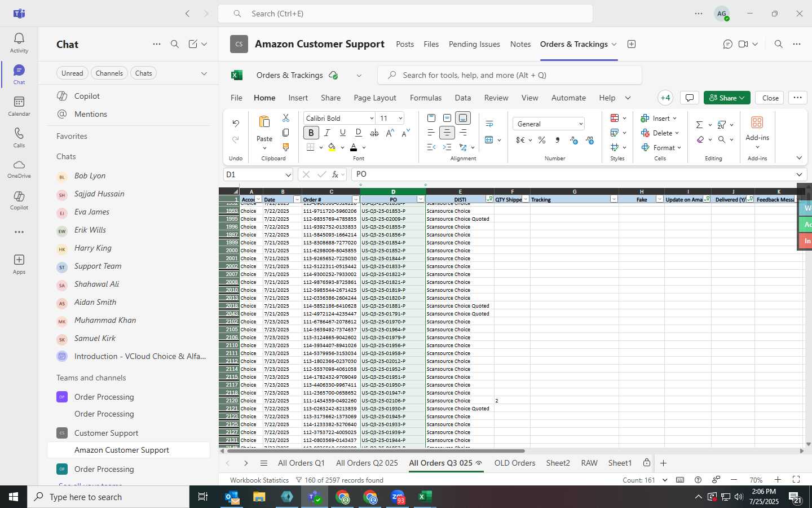This screenshot has width=812, height=508.
Task: Decrease indent in Alignment group
Action: click(431, 147)
